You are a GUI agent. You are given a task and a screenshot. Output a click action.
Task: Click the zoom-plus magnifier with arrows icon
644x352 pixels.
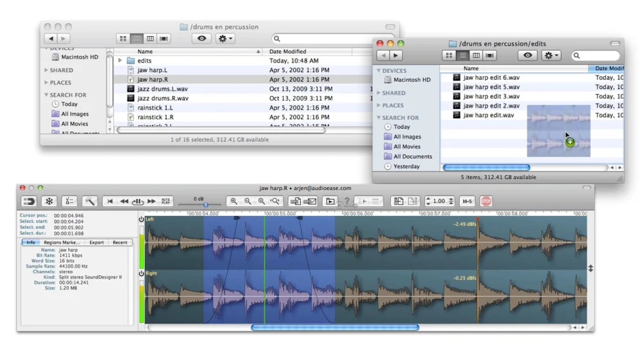(275, 201)
